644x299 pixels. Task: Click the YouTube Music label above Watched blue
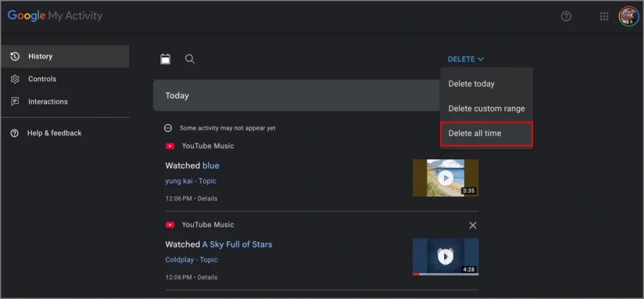pos(208,146)
